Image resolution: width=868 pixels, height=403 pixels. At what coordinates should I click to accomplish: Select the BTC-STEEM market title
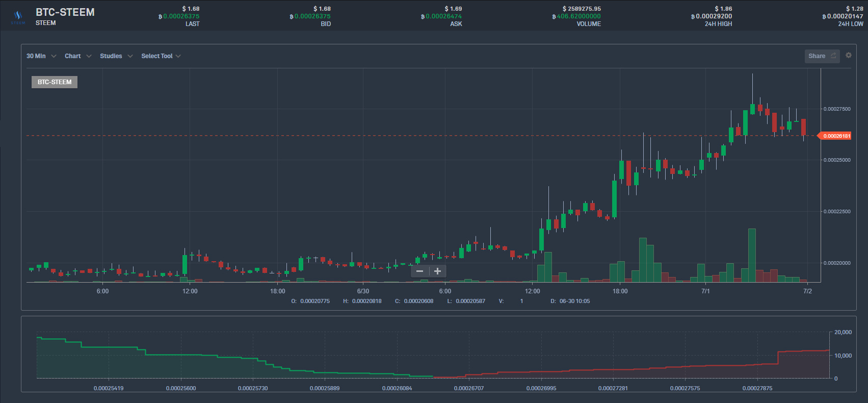pyautogui.click(x=65, y=12)
